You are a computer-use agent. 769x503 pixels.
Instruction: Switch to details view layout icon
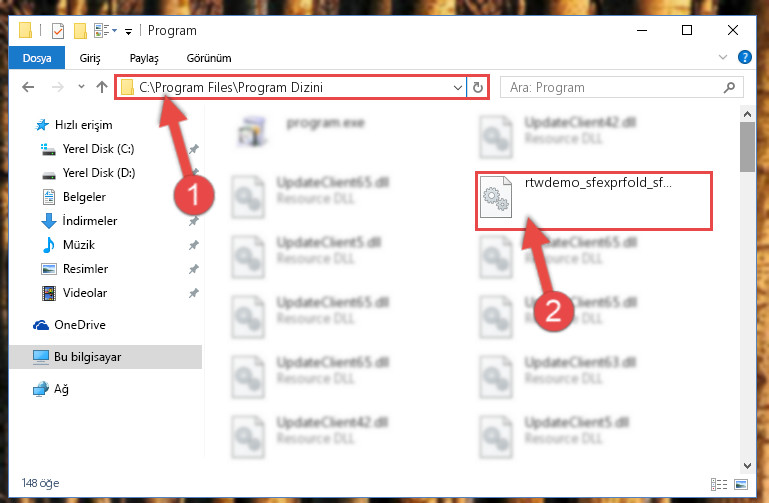click(718, 484)
